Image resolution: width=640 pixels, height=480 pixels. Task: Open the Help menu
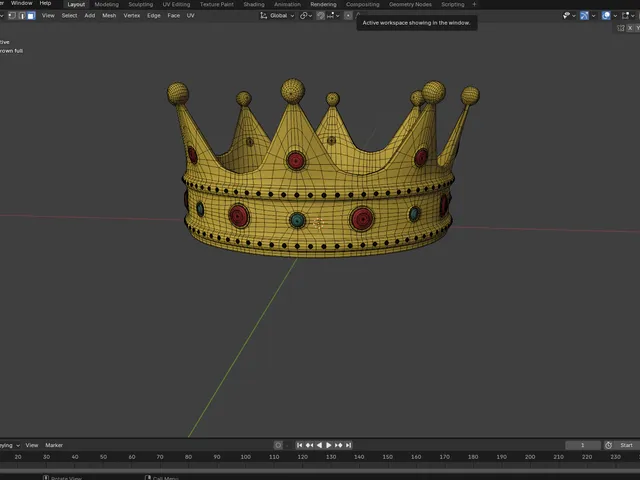point(45,3)
